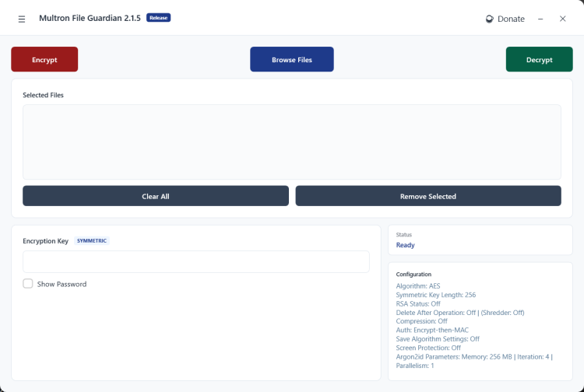584x392 pixels.
Task: Click the Release version badge
Action: click(x=158, y=18)
